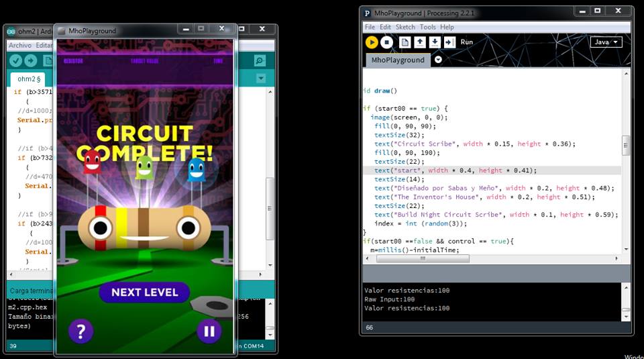Screen dimensions: 644x359
Task: Open the tab options arrow next to MhoPlayground
Action: click(438, 60)
